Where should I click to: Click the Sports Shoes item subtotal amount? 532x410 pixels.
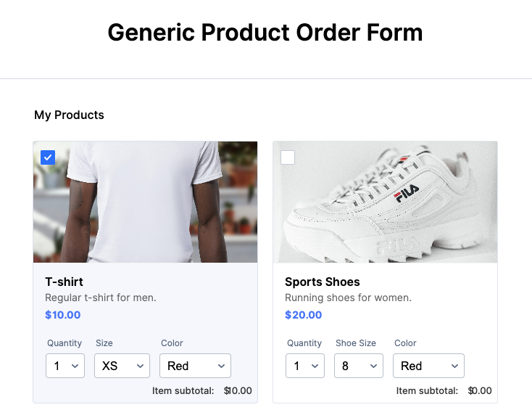point(480,390)
